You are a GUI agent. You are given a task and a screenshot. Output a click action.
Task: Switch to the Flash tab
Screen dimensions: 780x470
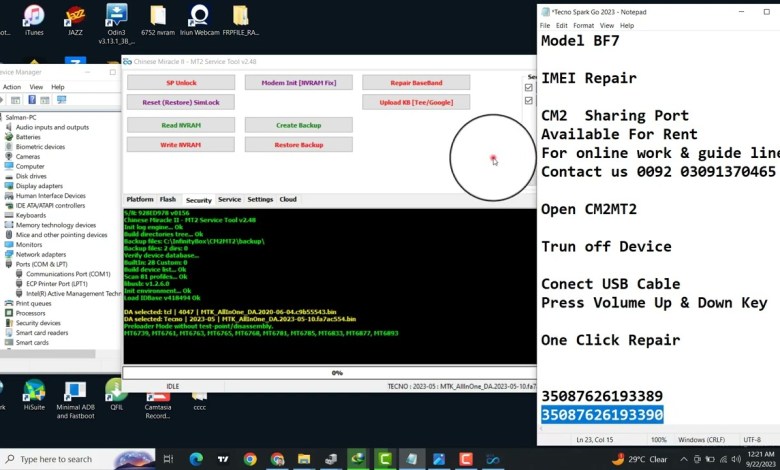click(168, 200)
